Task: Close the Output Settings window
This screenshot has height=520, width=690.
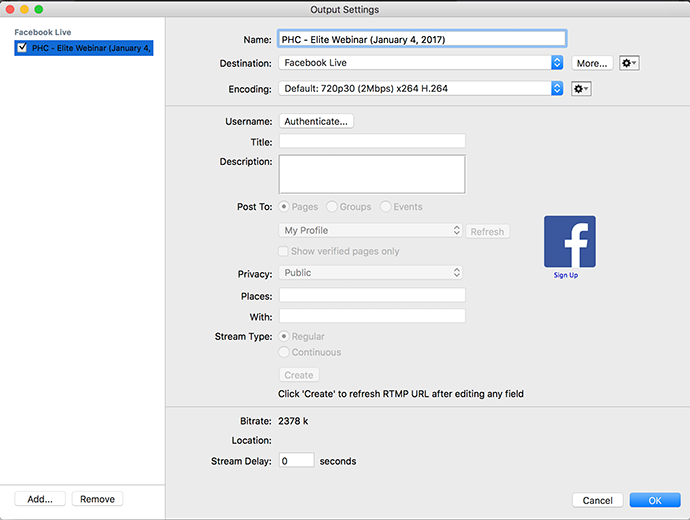Action: coord(10,9)
